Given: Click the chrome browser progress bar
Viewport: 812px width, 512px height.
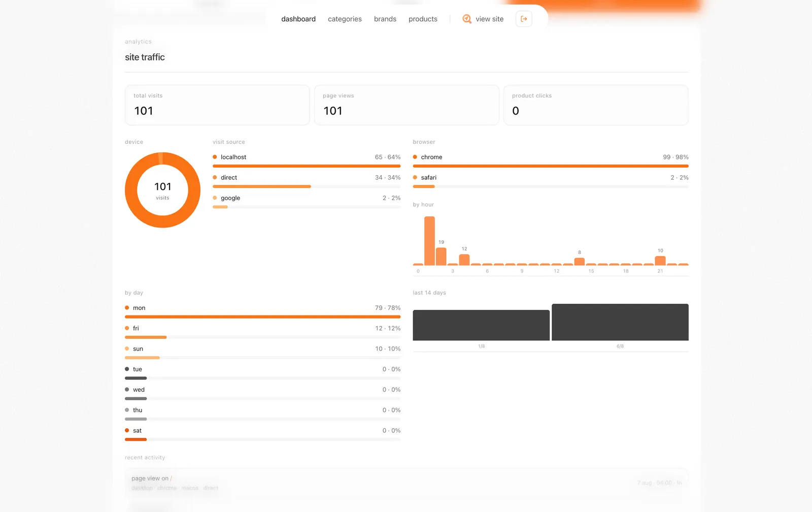Looking at the screenshot, I should coord(551,166).
